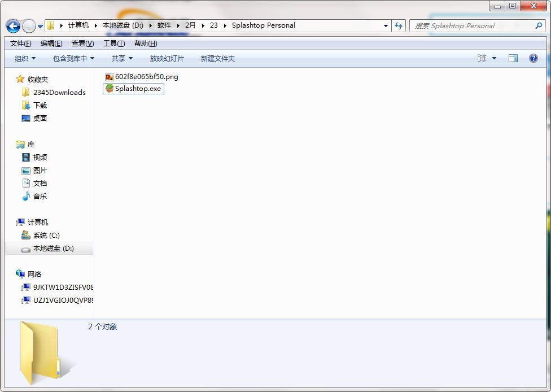Screen dimensions: 551x392
Task: Click the 网络 globe icon
Action: tap(20, 273)
